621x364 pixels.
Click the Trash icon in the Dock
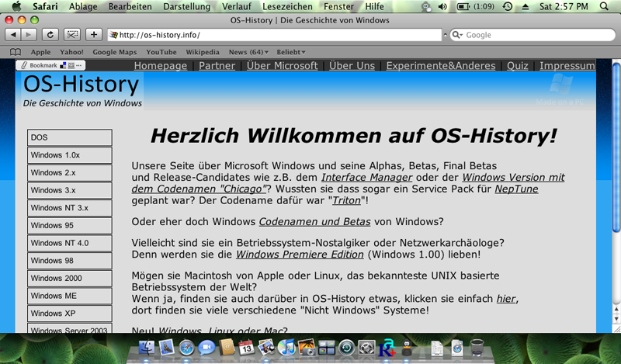coord(477,348)
